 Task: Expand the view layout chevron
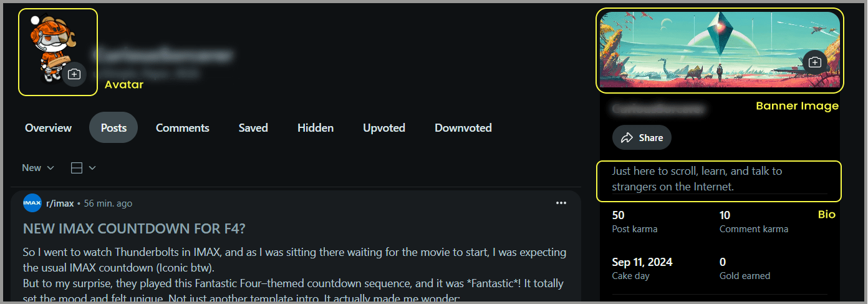click(92, 168)
